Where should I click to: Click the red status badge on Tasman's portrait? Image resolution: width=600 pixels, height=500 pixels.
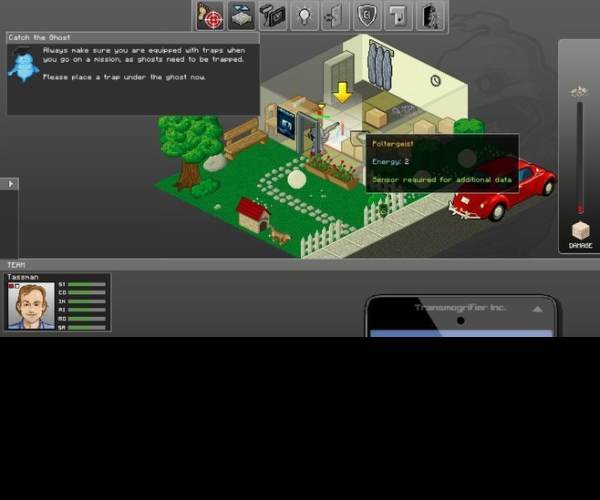click(11, 285)
